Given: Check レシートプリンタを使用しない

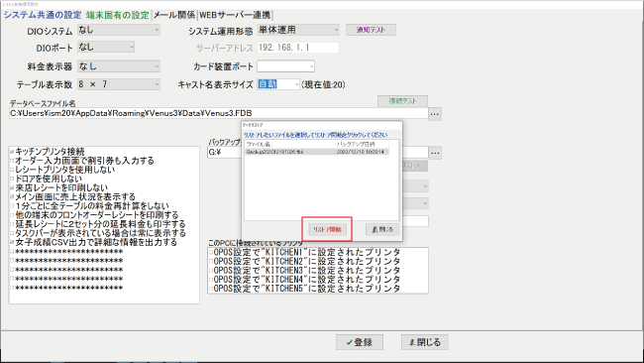Looking at the screenshot, I should coord(12,170).
